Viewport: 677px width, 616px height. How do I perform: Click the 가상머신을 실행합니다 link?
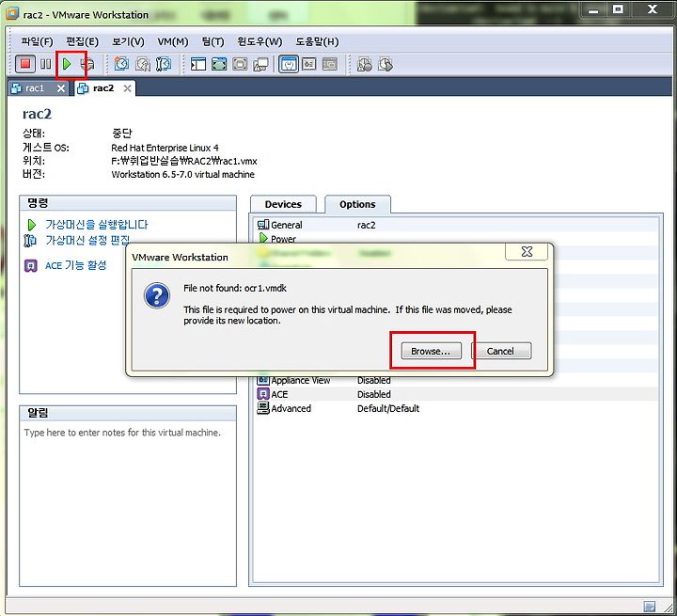[x=97, y=225]
